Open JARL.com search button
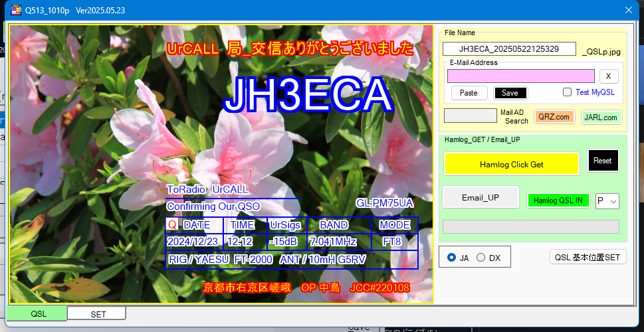 pos(601,118)
